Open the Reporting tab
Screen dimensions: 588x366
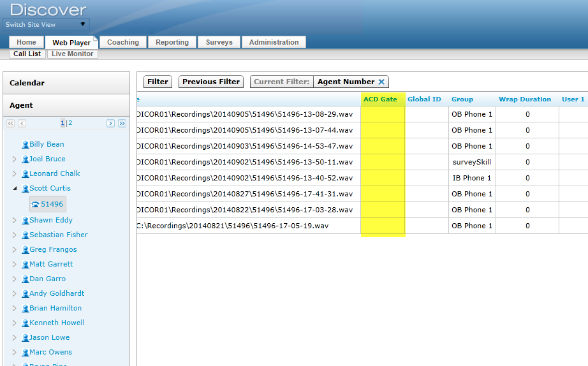pos(172,42)
